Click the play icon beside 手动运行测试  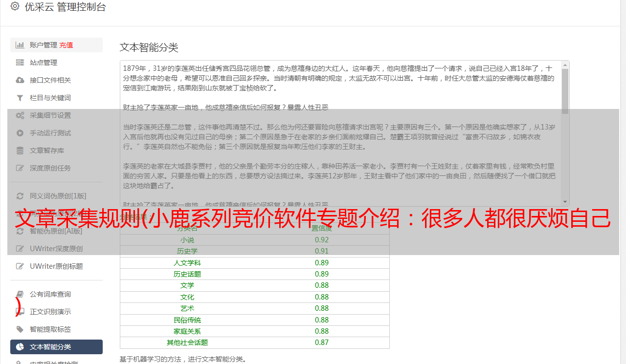point(20,133)
